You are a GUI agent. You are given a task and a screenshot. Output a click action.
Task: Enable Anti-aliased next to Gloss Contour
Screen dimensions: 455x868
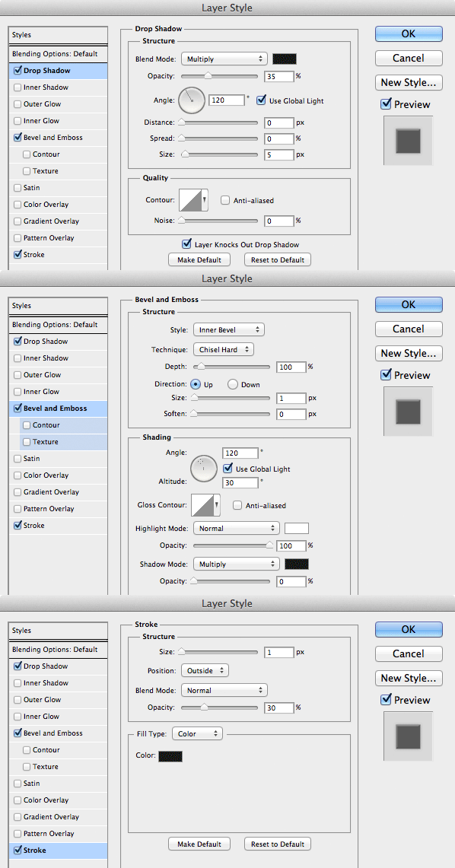[x=237, y=505]
